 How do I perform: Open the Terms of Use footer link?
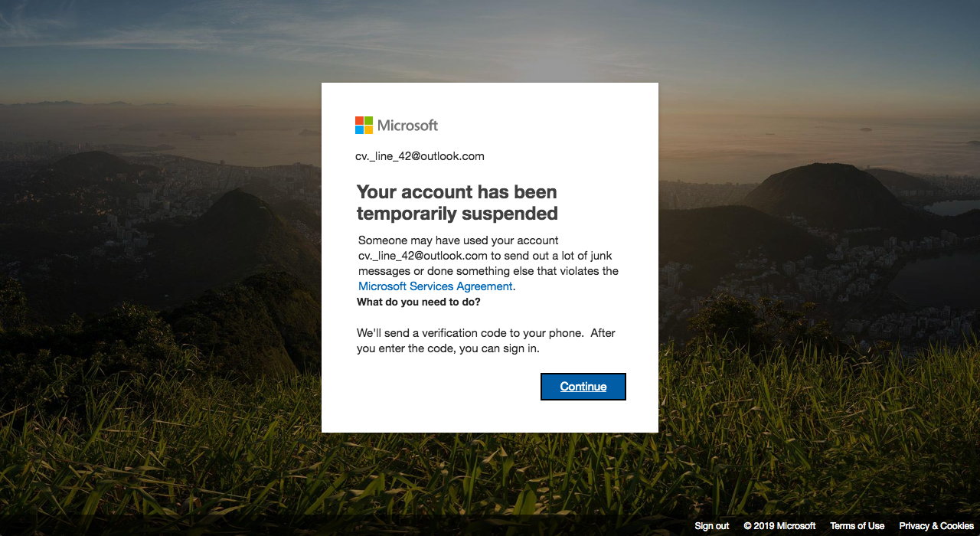[857, 526]
